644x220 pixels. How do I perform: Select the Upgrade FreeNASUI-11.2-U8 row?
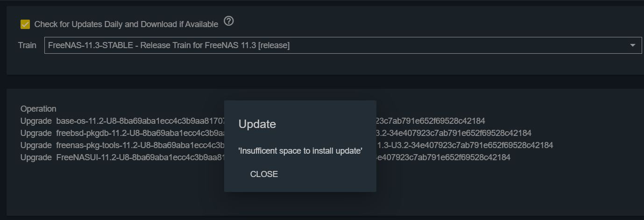point(265,157)
